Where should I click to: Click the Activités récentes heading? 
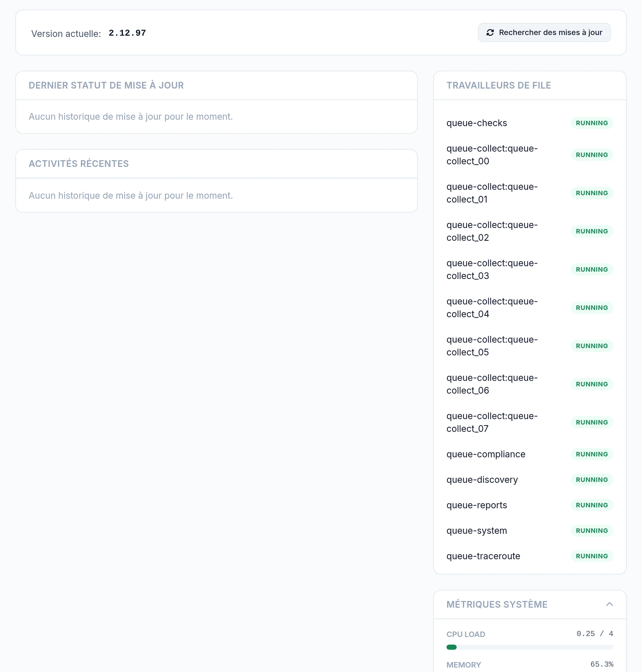pos(79,164)
